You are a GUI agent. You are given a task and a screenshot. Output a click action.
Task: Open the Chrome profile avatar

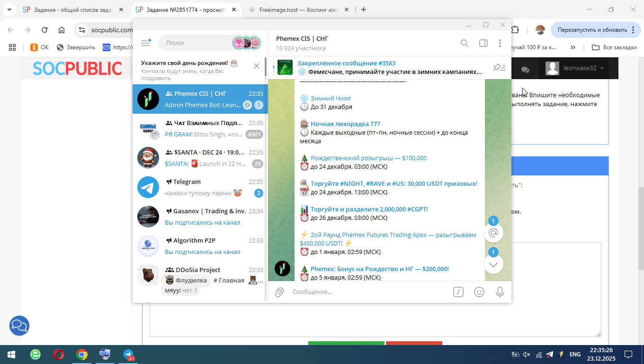click(540, 30)
